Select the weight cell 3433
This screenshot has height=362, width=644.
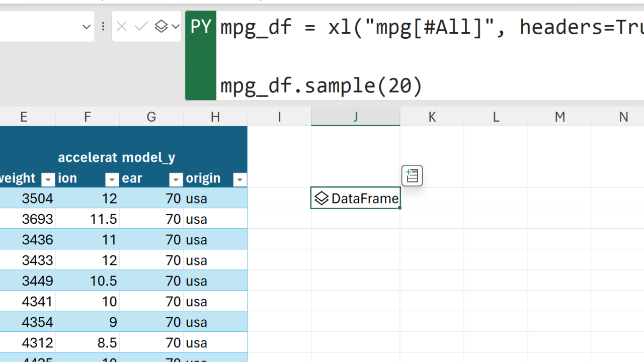click(x=28, y=260)
